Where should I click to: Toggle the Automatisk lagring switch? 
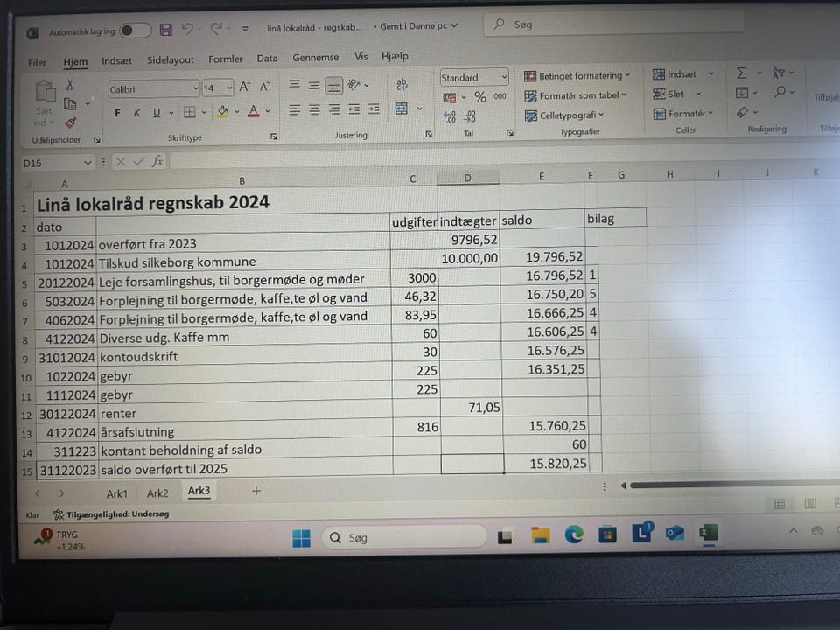coord(135,31)
